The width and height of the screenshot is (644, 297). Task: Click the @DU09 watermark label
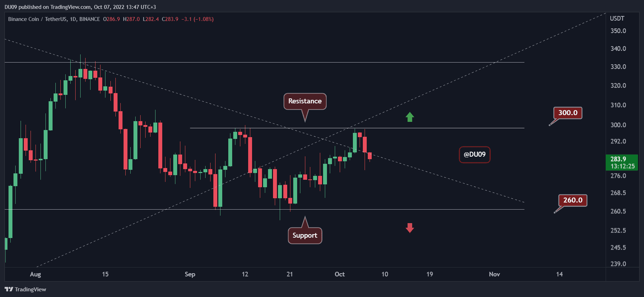point(474,155)
